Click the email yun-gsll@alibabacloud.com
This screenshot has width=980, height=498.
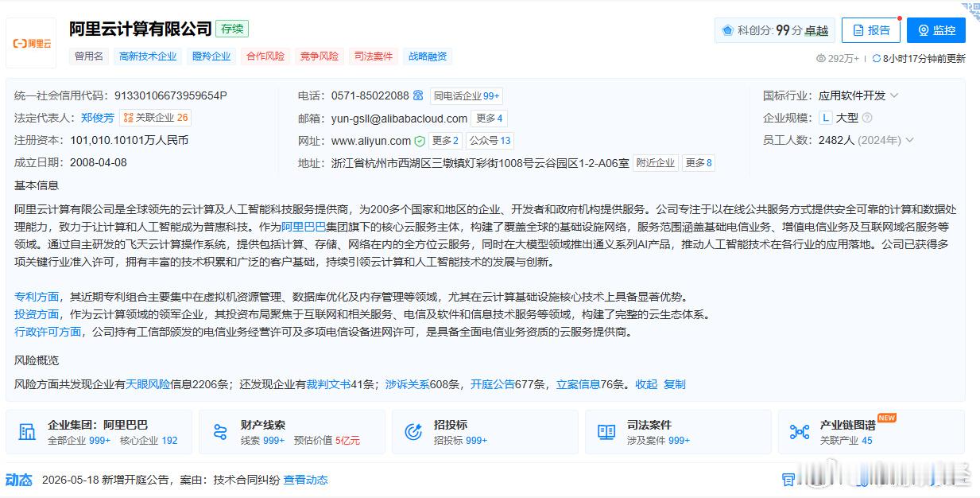(399, 118)
